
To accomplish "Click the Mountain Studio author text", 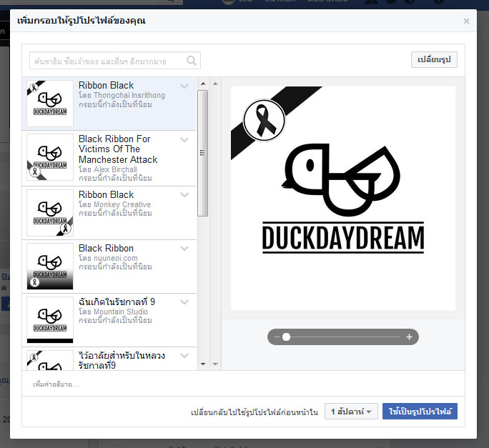I will (x=121, y=312).
